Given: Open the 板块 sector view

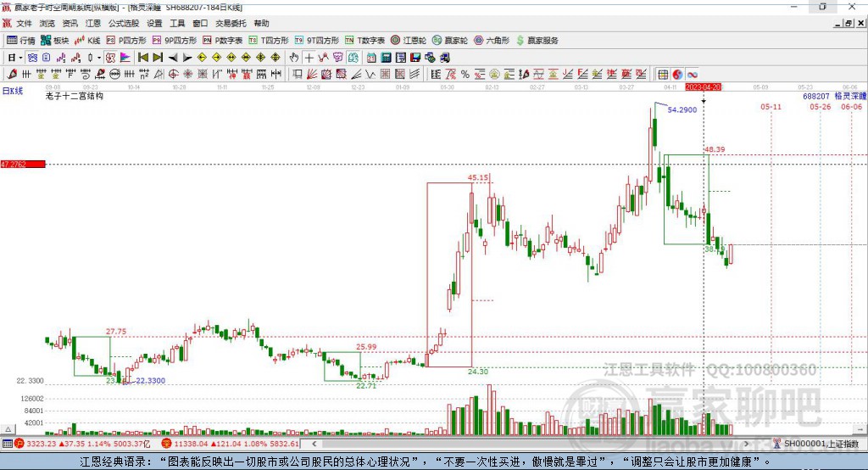Looking at the screenshot, I should 55,41.
